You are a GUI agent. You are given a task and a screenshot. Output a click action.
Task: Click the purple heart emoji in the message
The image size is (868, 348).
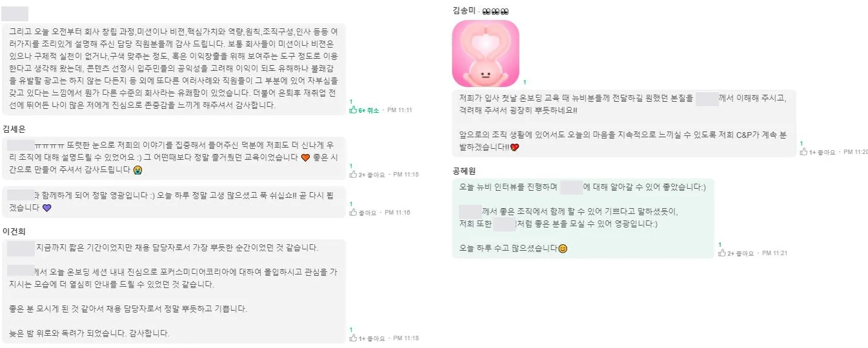[46, 208]
